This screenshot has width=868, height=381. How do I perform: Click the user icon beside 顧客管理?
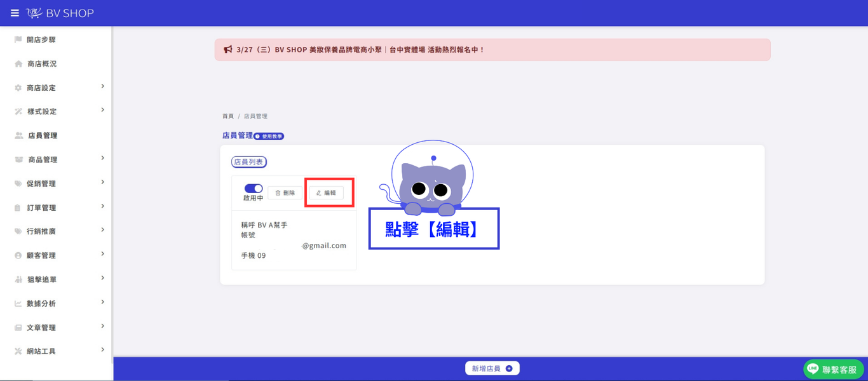pos(18,256)
